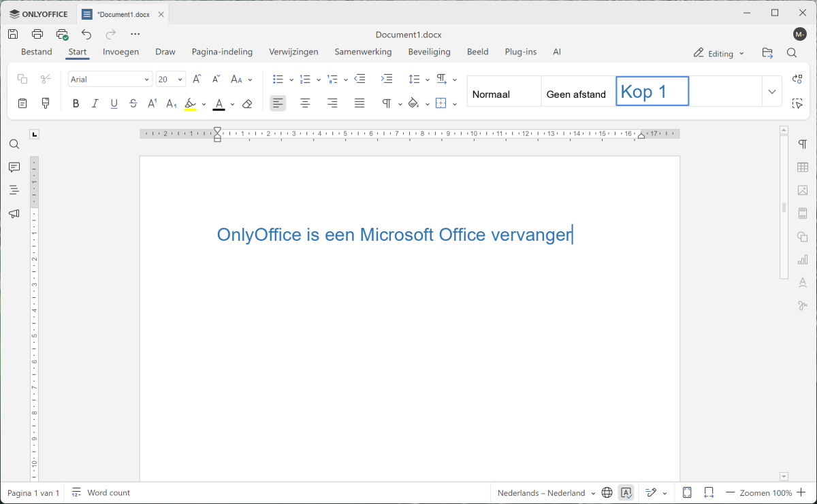Viewport: 817px width, 504px height.
Task: Toggle bold formatting
Action: pyautogui.click(x=76, y=104)
